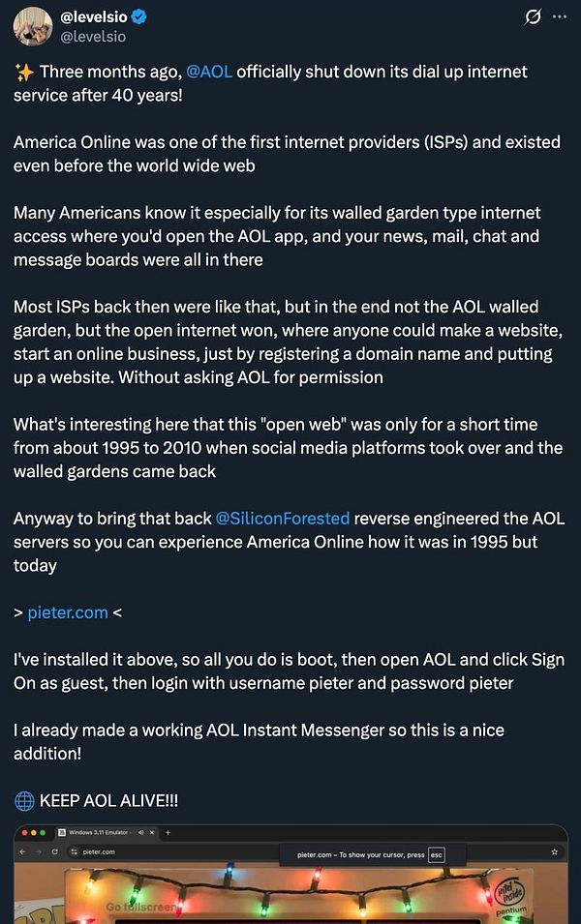Mute audio on Windows 3.11 Emulator tab

click(x=140, y=832)
